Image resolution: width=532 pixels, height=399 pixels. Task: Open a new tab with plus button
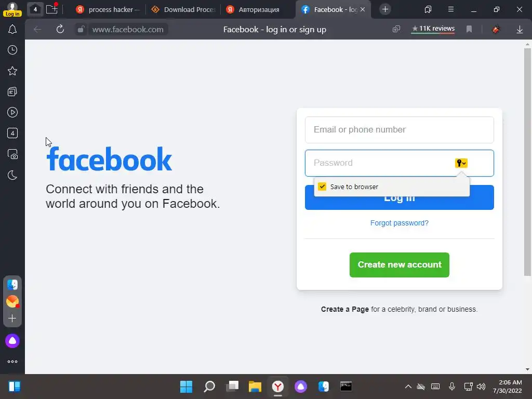coord(385,9)
